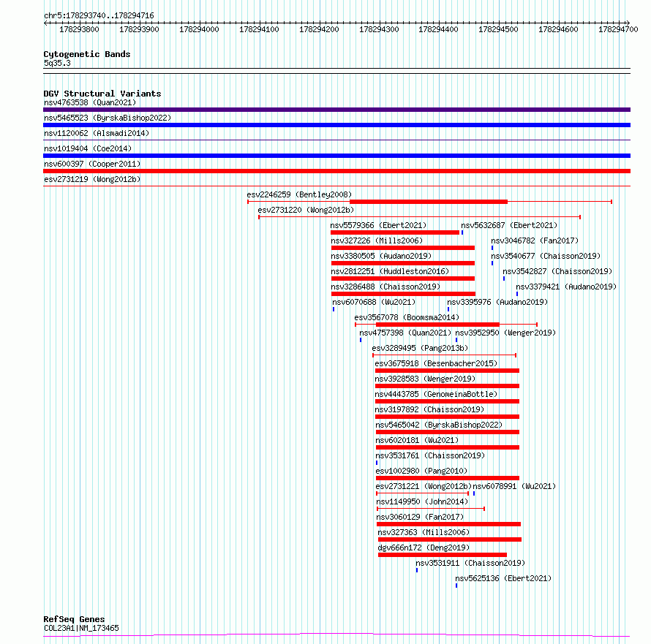Open esv2731220 (Wong2012b) variant entry
The image size is (651, 644).
[306, 210]
